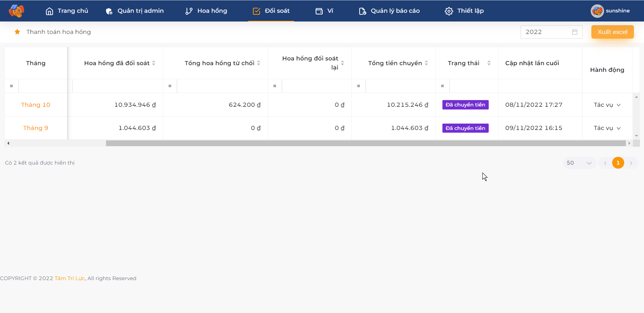The width and height of the screenshot is (644, 313).
Task: Click the horizontal scrollbar right arrow
Action: [629, 143]
